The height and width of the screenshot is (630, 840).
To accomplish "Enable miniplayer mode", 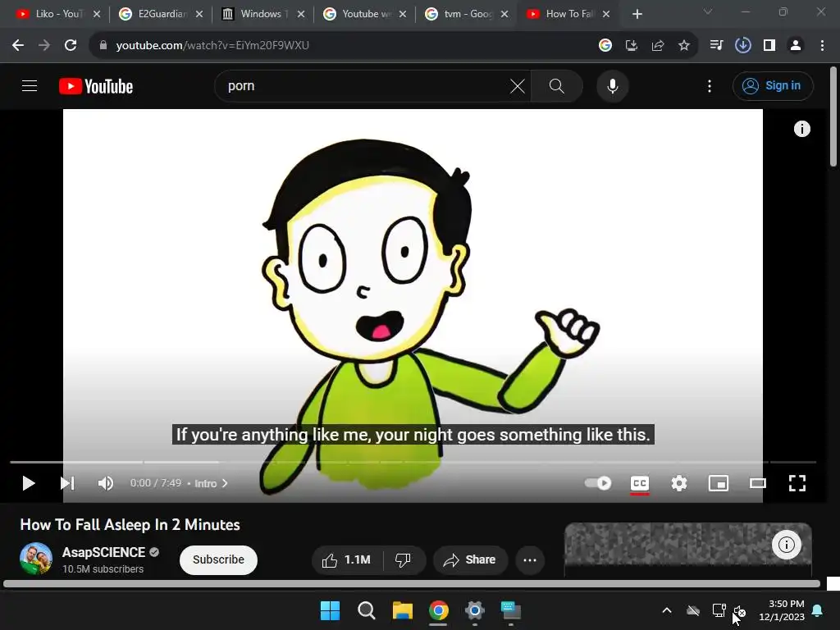I will 718,483.
